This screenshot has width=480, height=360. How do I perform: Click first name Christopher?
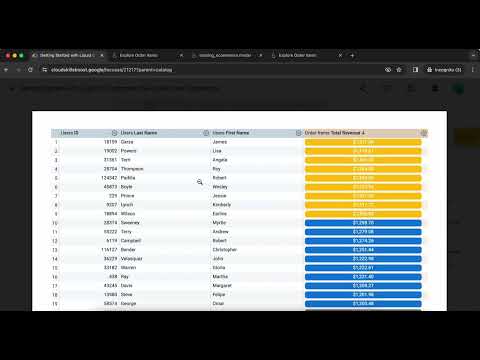pos(225,250)
